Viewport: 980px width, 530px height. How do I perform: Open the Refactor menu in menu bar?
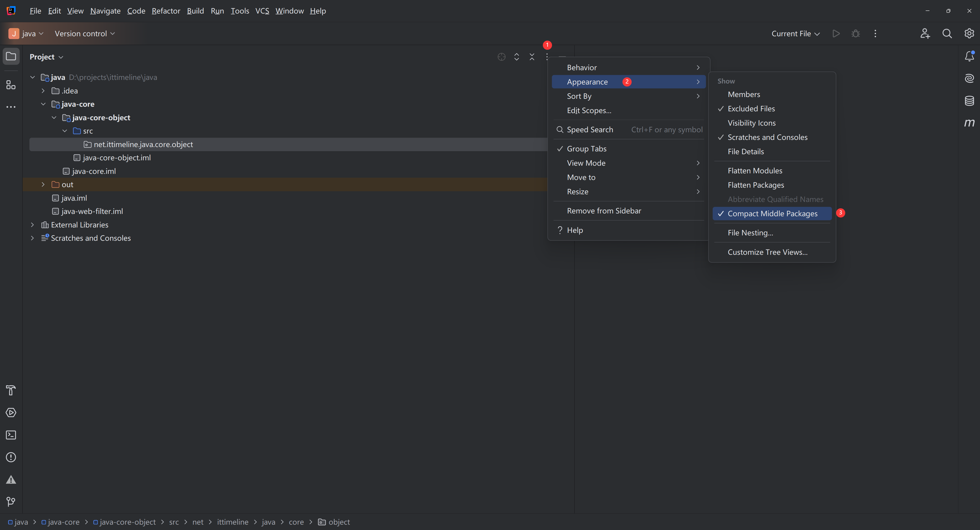[x=166, y=11]
